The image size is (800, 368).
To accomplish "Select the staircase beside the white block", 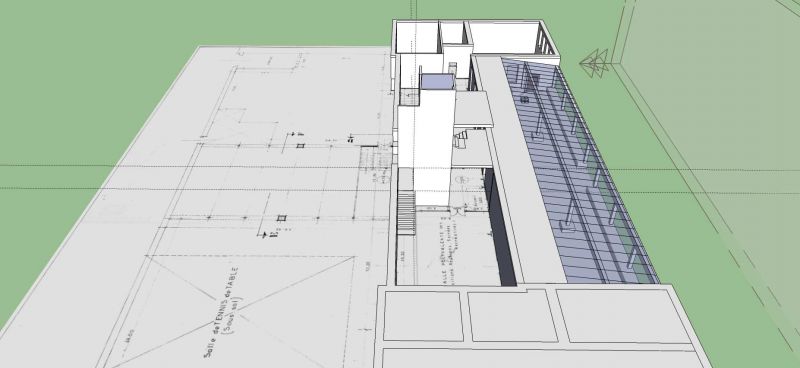I will [x=407, y=212].
